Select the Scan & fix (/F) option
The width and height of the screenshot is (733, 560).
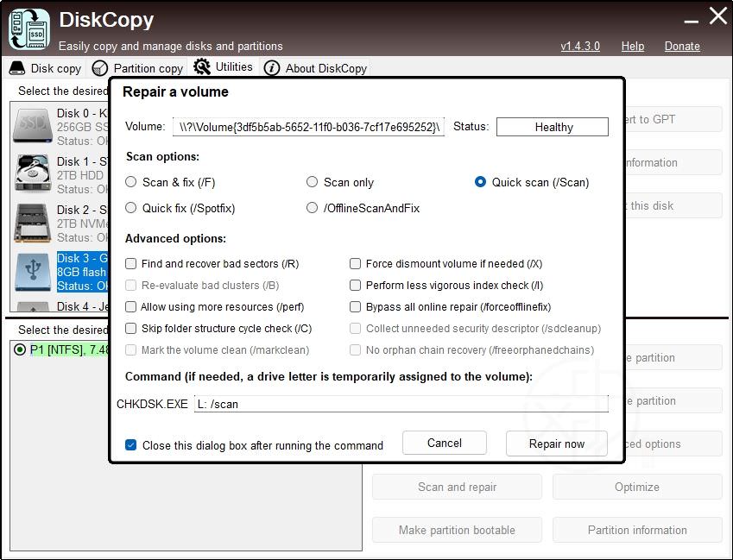[131, 182]
